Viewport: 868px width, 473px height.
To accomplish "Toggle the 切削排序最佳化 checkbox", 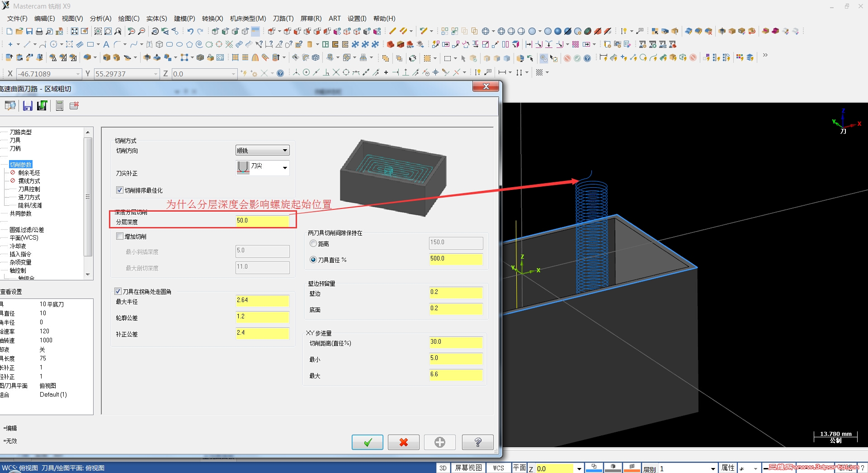I will point(120,190).
